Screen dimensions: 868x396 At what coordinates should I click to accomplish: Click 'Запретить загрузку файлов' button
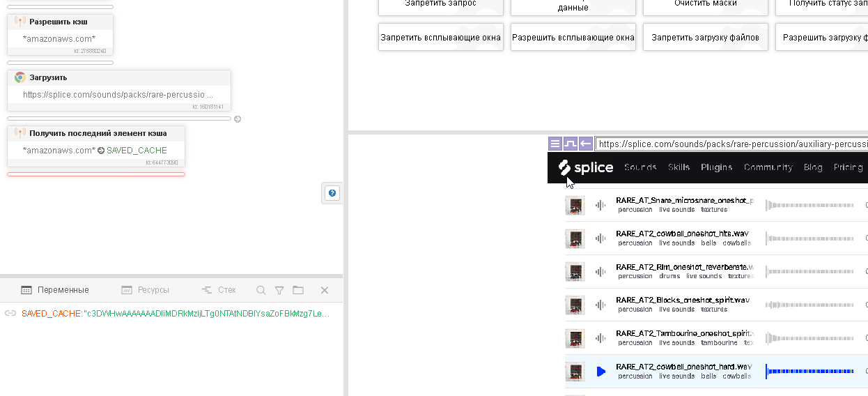pyautogui.click(x=706, y=38)
